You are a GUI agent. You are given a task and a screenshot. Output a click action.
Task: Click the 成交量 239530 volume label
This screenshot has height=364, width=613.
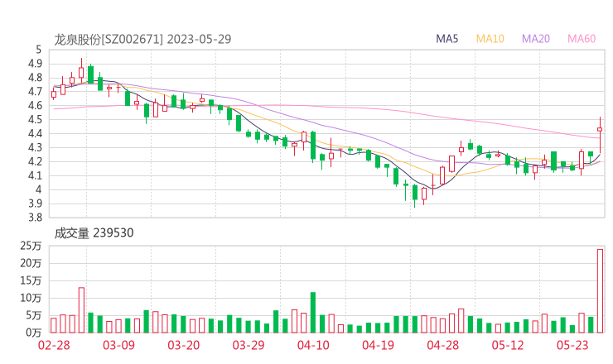(x=94, y=233)
